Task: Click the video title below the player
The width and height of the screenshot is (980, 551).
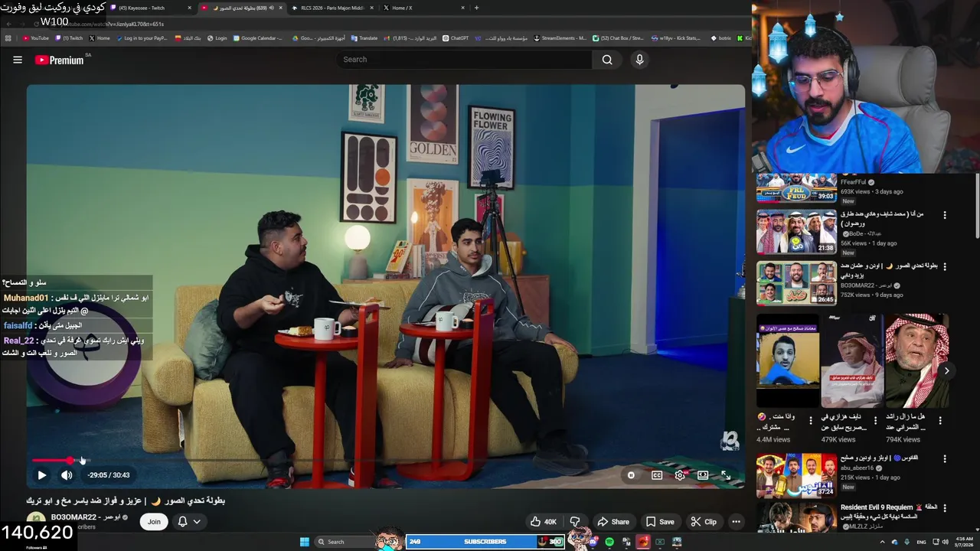Action: 126,500
